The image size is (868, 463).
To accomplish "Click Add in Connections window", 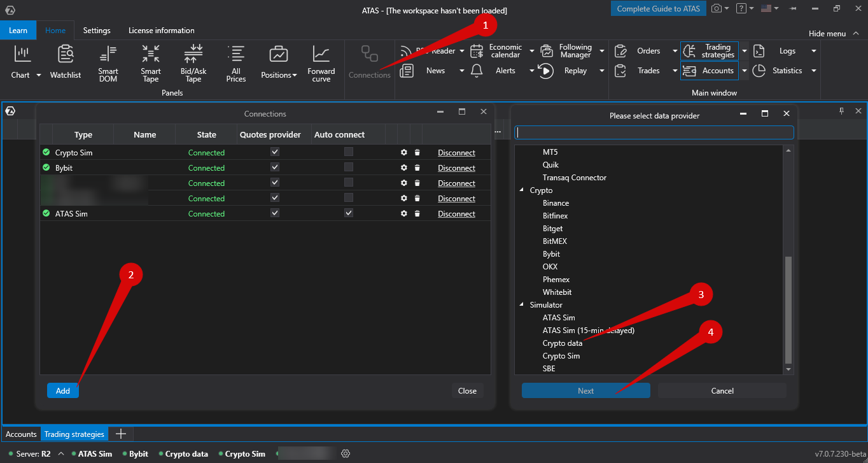I will [x=63, y=391].
